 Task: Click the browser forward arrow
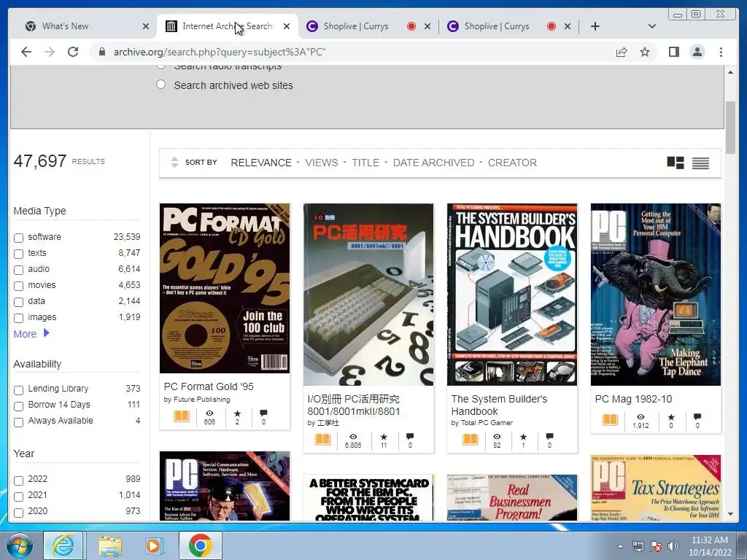tap(50, 52)
